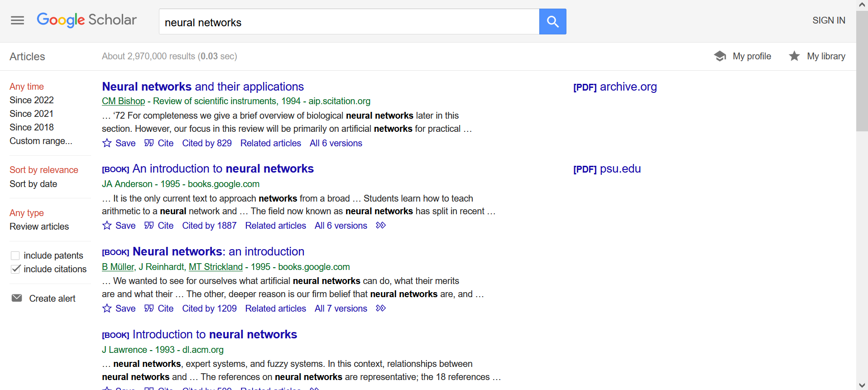This screenshot has height=390, width=868.
Task: Save the CM Bishop article with the star
Action: 107,143
